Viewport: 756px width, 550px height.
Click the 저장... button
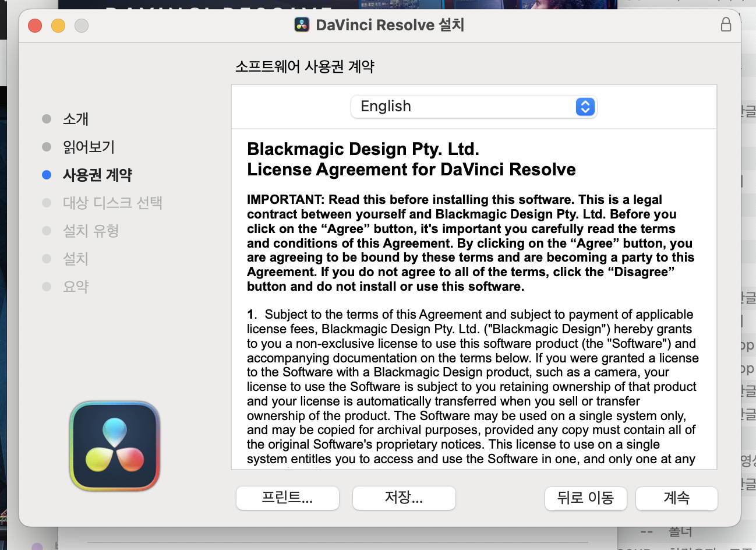404,498
